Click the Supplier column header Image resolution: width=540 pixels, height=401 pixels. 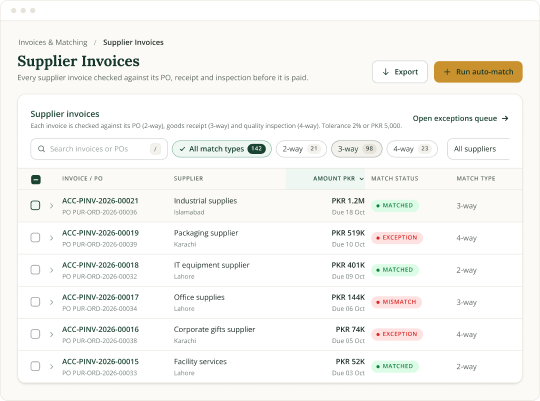[x=188, y=178]
